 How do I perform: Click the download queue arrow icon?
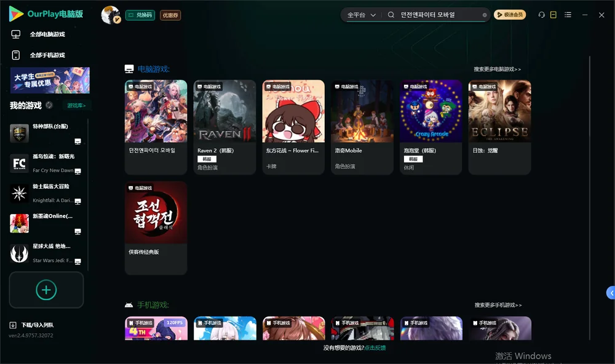(x=13, y=325)
